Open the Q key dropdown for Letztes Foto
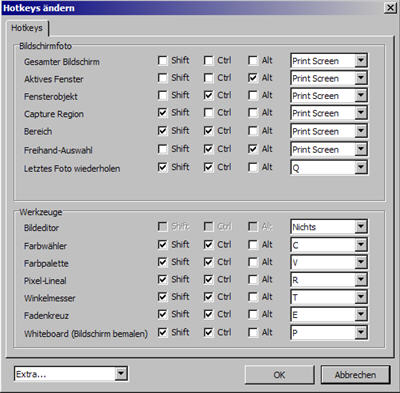This screenshot has height=393, width=400. click(x=361, y=168)
